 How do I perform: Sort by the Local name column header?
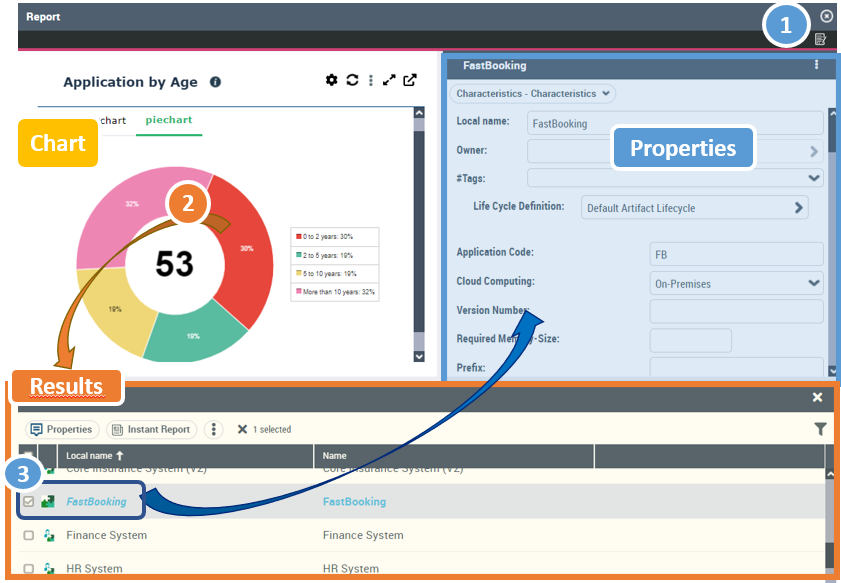pyautogui.click(x=95, y=456)
